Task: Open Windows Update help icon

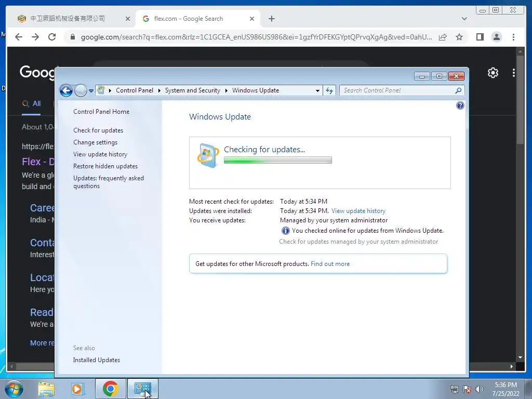Action: (460, 105)
